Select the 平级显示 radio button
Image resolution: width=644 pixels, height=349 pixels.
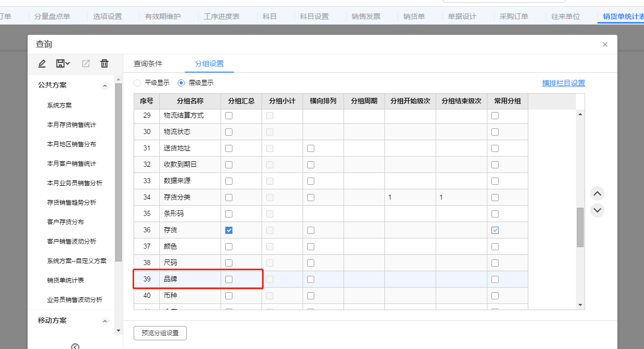point(137,83)
